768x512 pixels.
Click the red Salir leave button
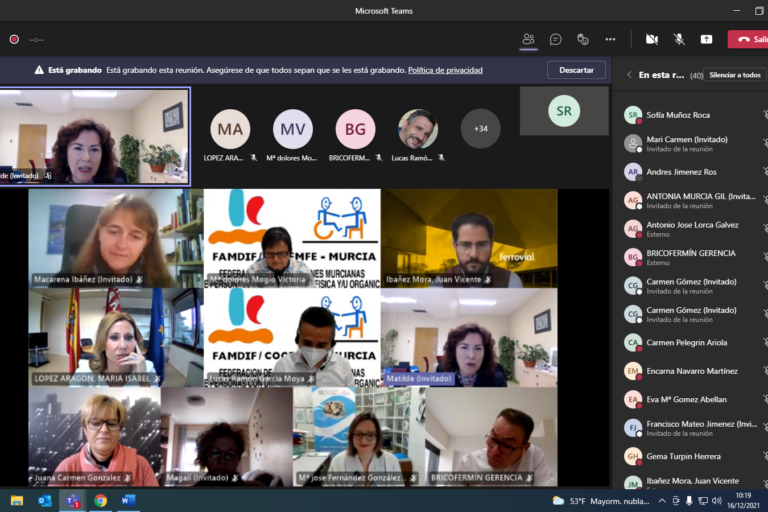(749, 39)
